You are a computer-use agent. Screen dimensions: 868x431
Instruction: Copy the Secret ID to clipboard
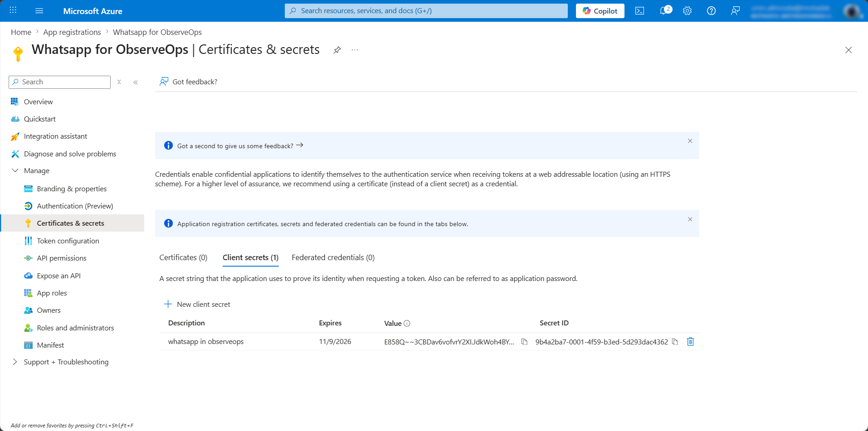pos(675,342)
